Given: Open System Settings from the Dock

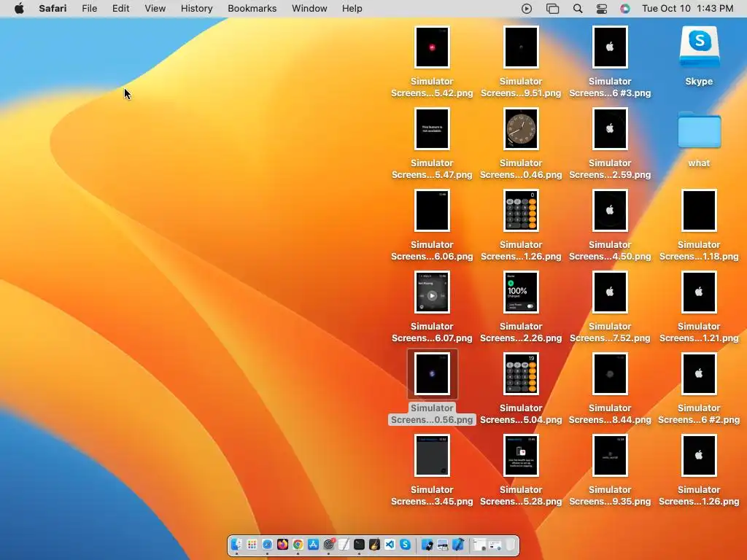Looking at the screenshot, I should [x=329, y=544].
